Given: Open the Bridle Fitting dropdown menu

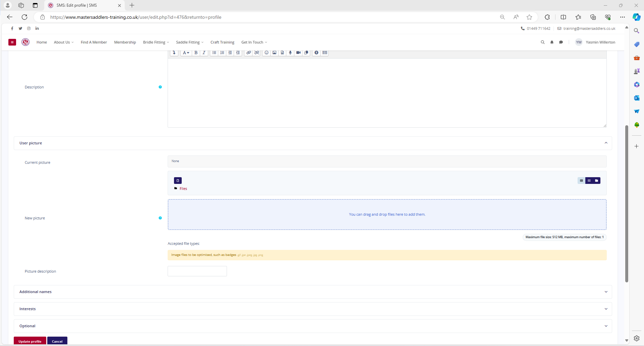Looking at the screenshot, I should pyautogui.click(x=156, y=42).
